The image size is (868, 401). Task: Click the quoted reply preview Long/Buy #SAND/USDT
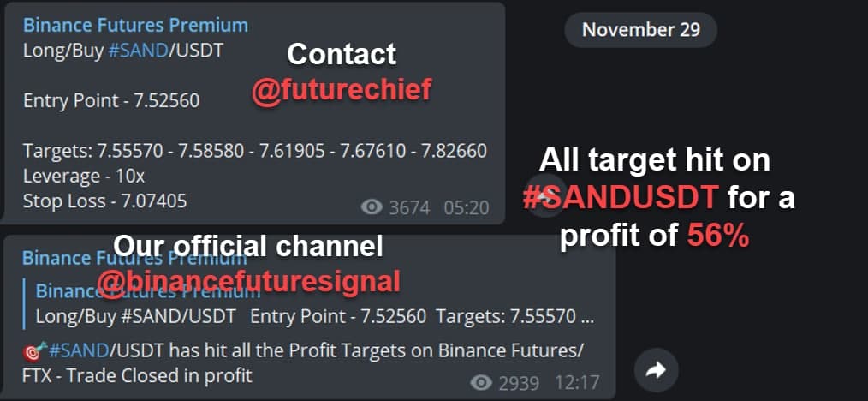314,304
